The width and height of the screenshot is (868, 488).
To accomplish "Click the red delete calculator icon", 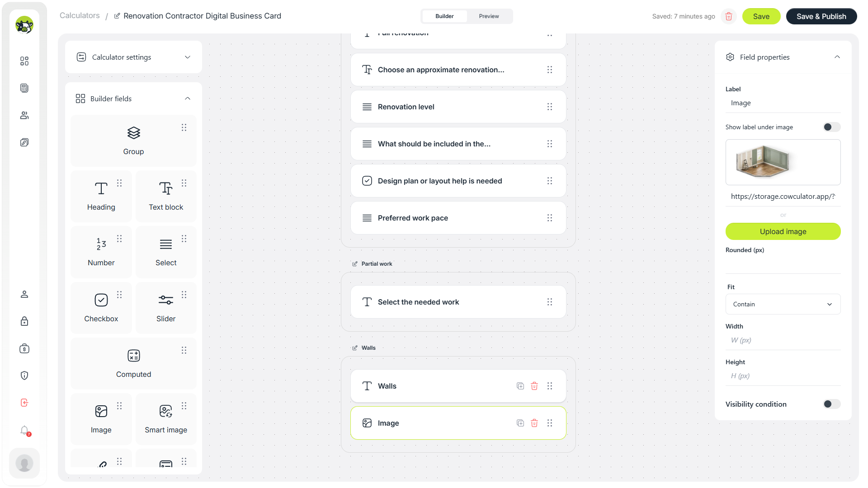I will click(x=729, y=16).
